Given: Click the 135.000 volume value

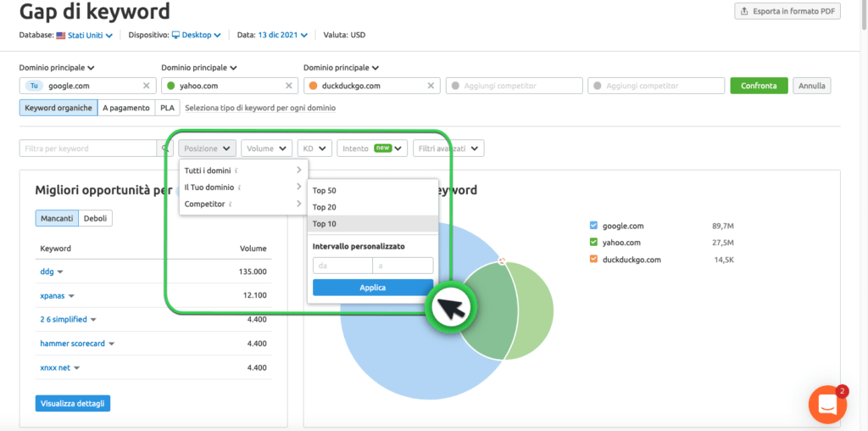Looking at the screenshot, I should pos(251,272).
